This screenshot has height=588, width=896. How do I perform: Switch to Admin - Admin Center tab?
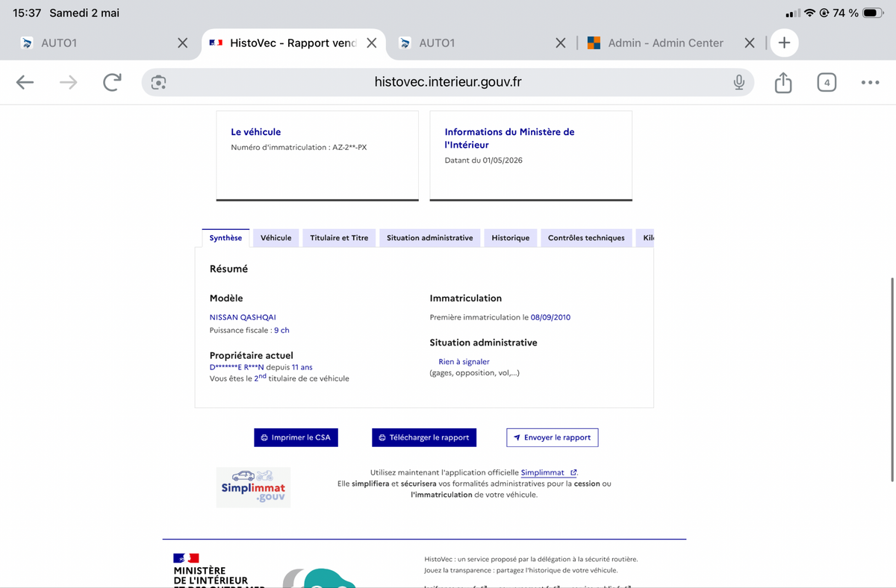(x=665, y=43)
